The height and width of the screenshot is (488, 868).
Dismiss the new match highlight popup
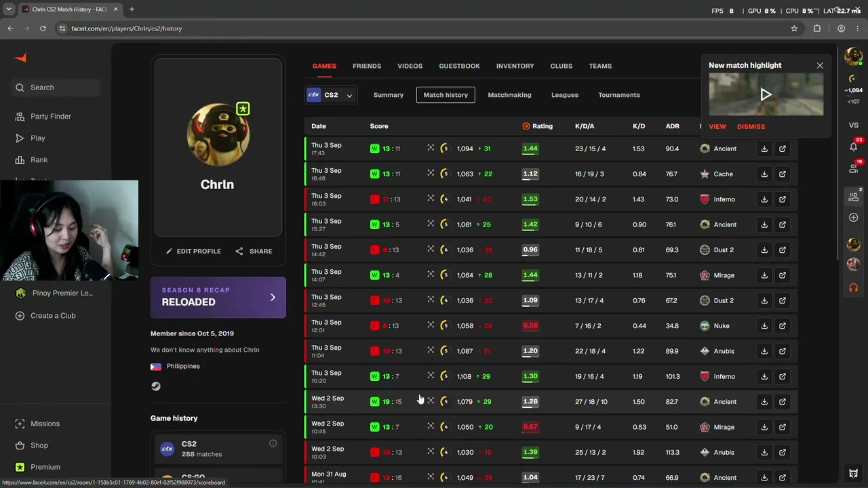click(x=751, y=127)
